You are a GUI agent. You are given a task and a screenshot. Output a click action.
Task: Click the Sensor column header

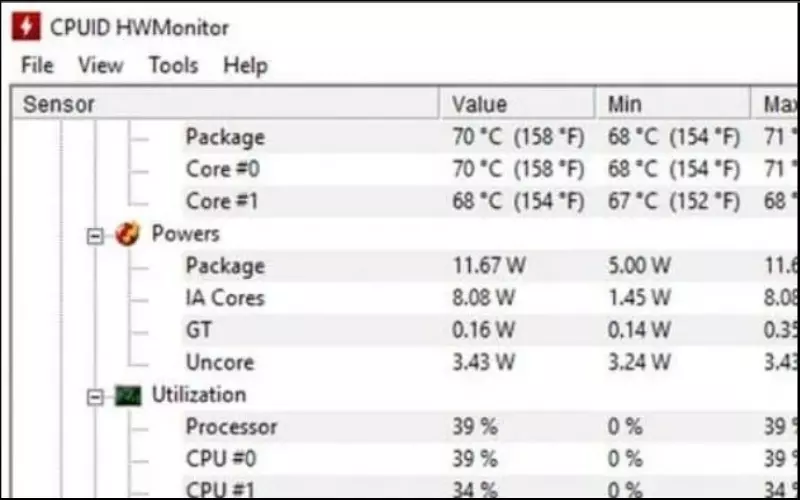click(225, 104)
